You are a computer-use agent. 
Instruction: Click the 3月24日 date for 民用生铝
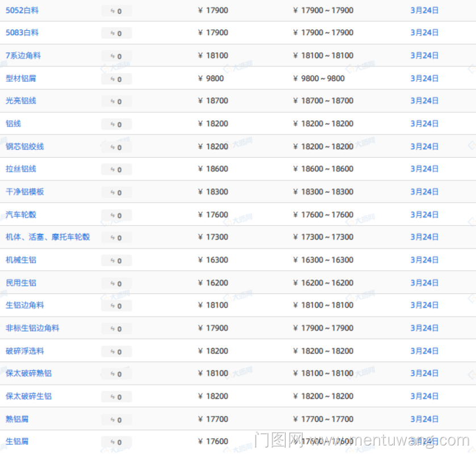coord(424,283)
